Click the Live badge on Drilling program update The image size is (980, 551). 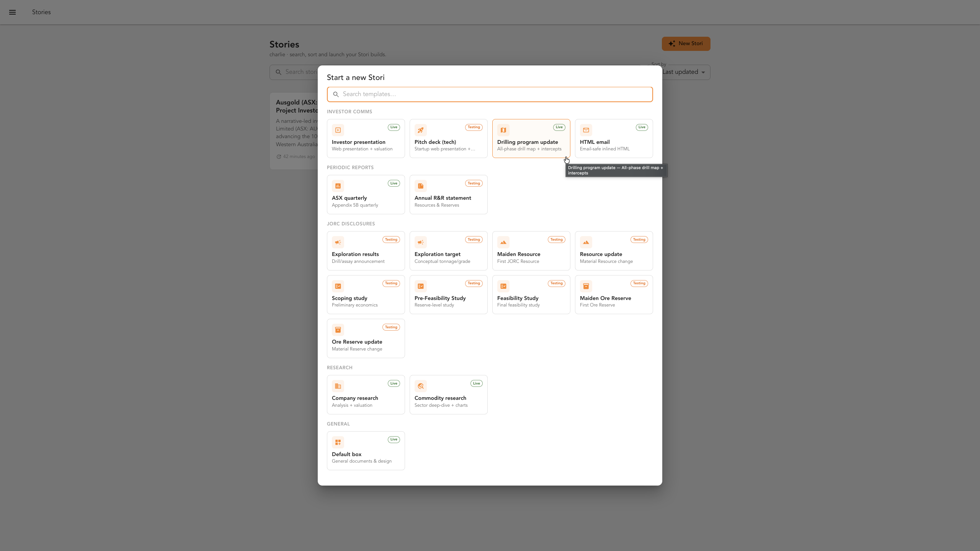click(559, 127)
